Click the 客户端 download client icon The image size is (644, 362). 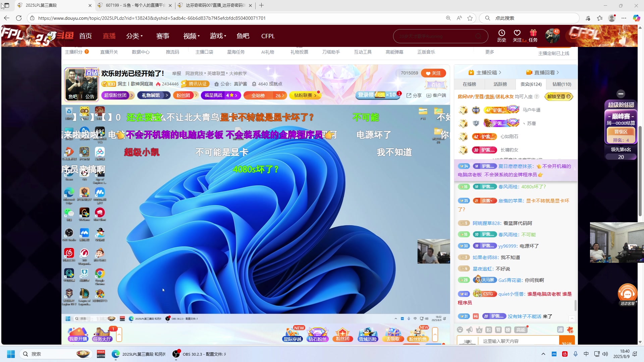436,96
